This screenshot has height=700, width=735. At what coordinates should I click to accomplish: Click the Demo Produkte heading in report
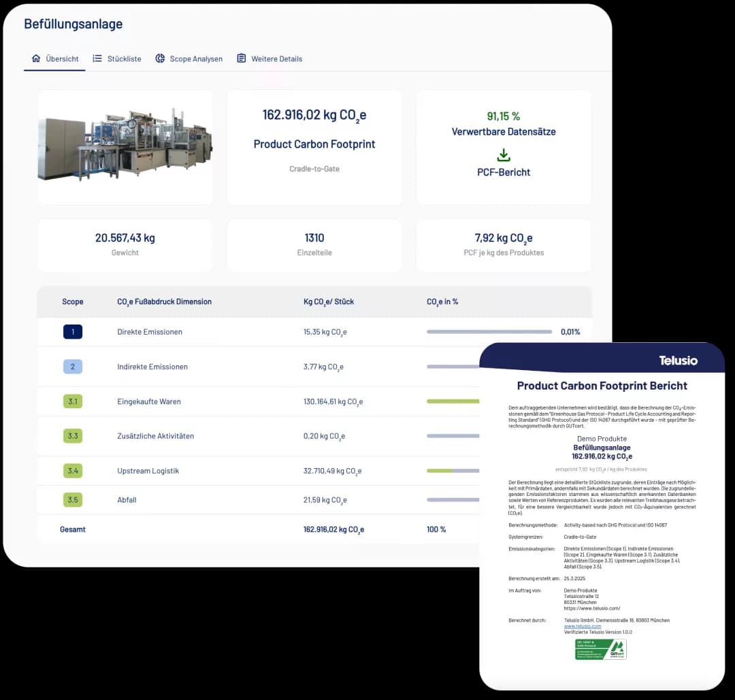pyautogui.click(x=602, y=439)
